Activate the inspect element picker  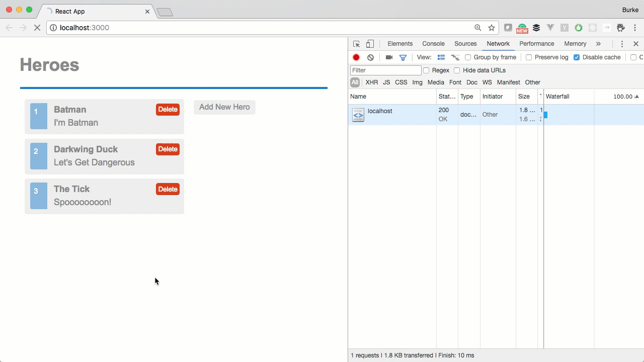356,44
